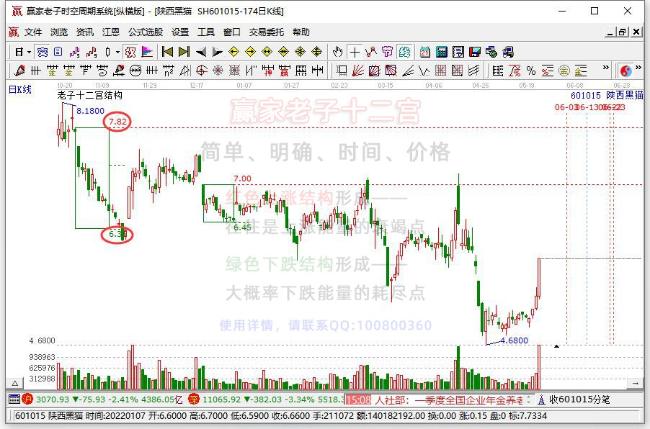Screen dimensions: 650x429
Task: Open the 设置 menu
Action: 180,32
